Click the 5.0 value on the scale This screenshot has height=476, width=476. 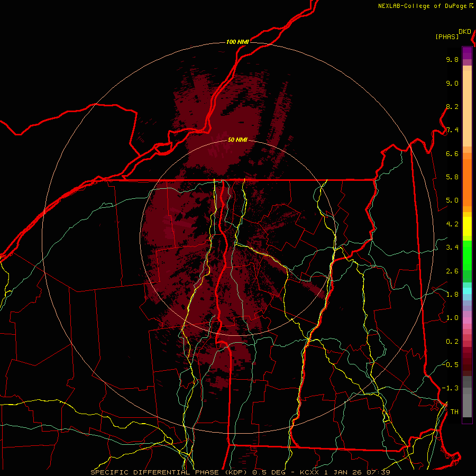click(452, 200)
